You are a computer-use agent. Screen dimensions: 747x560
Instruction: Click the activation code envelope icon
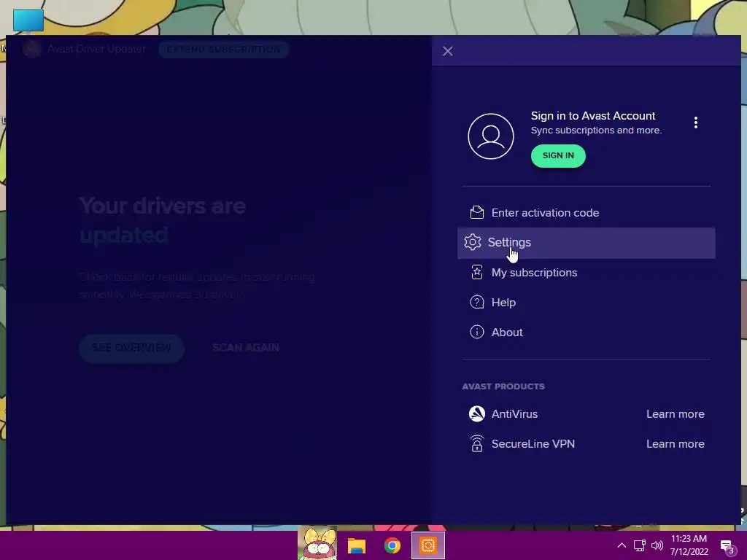pyautogui.click(x=477, y=212)
